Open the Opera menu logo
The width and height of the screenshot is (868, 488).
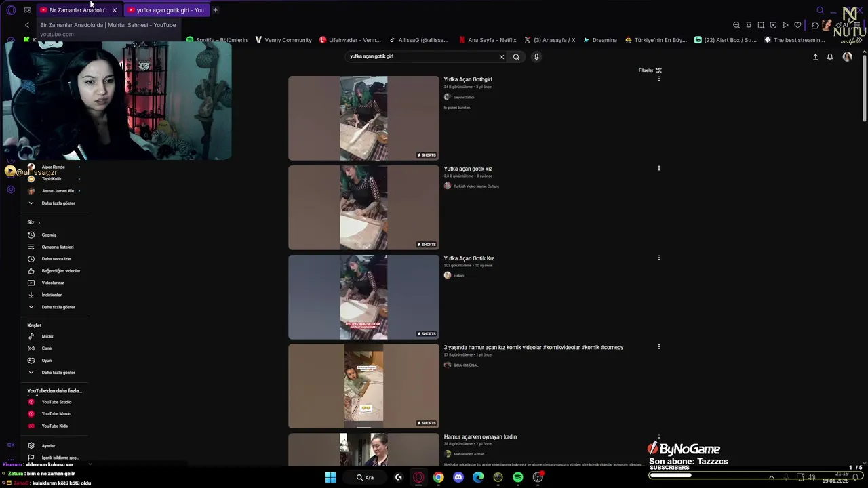click(x=11, y=10)
